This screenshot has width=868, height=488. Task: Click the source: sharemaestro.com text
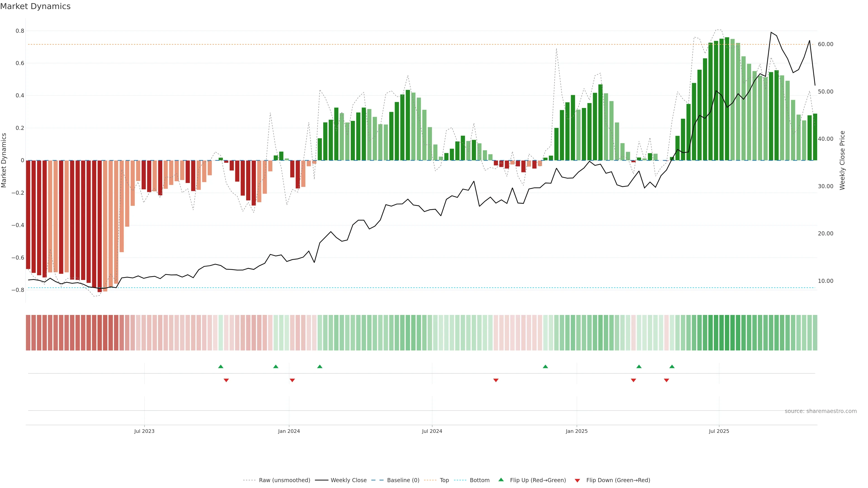tap(821, 411)
